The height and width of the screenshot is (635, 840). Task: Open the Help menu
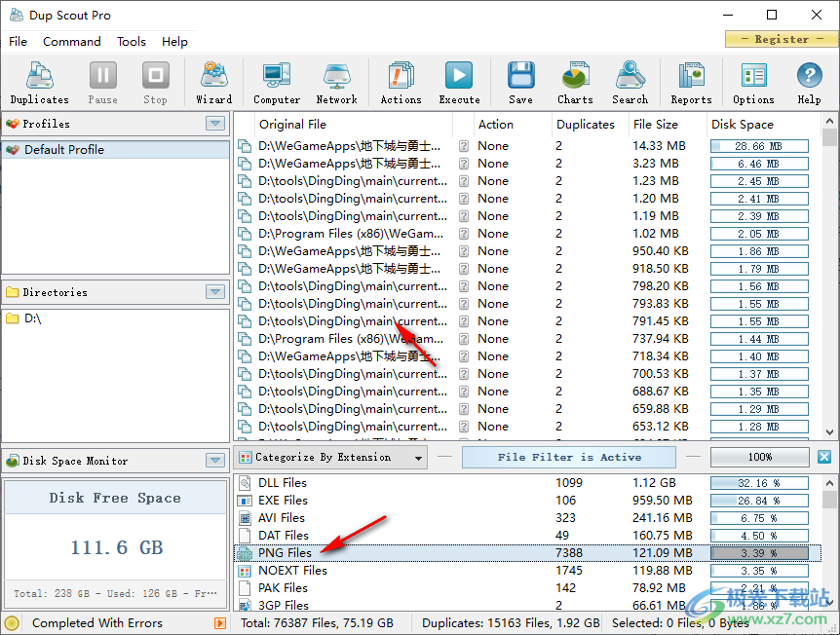[x=174, y=42]
